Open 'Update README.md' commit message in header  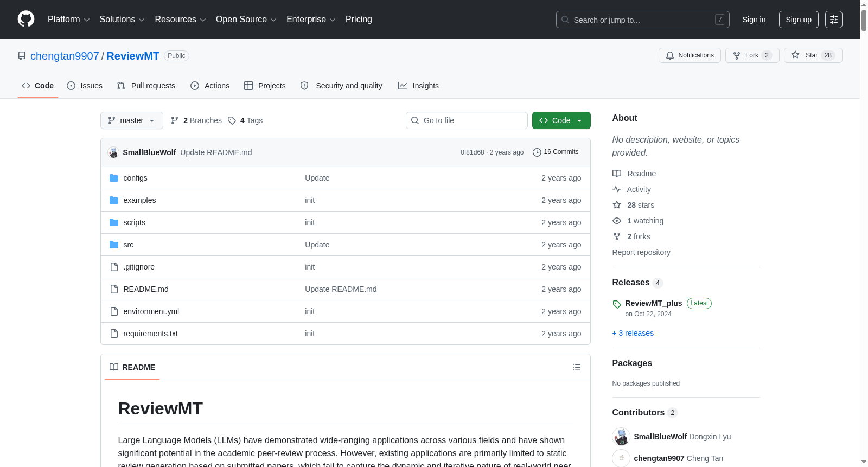pos(216,152)
